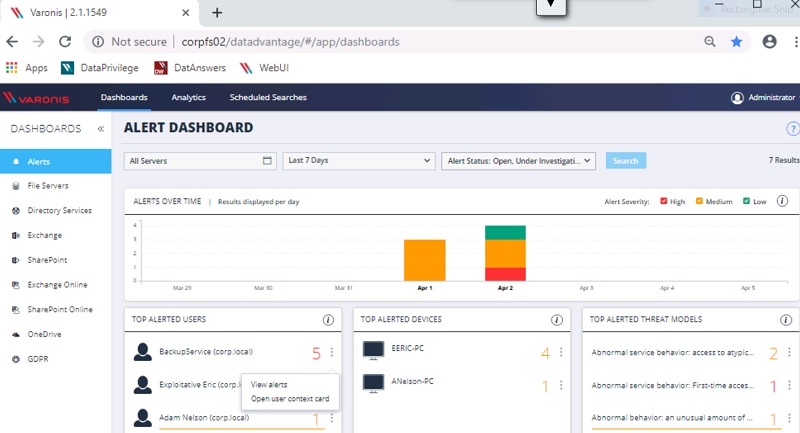Screen dimensions: 800x433
Task: Expand the Alert Status dropdown
Action: (518, 161)
